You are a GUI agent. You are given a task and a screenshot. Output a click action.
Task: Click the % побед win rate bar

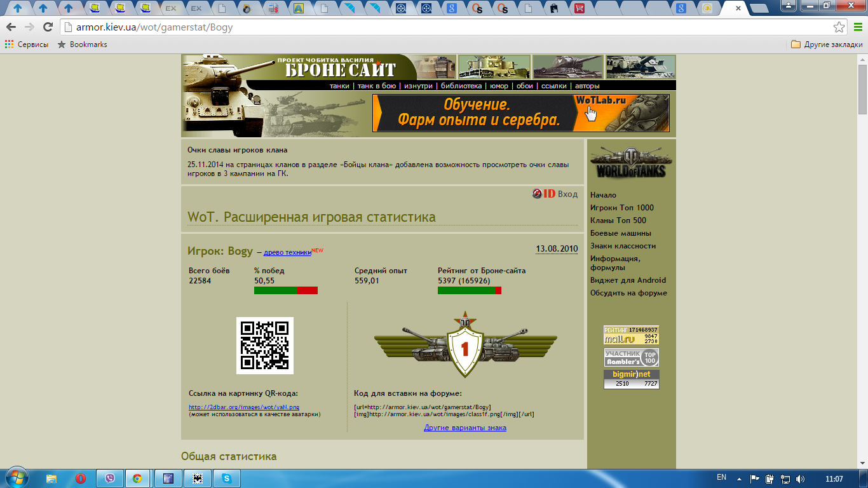pos(285,290)
